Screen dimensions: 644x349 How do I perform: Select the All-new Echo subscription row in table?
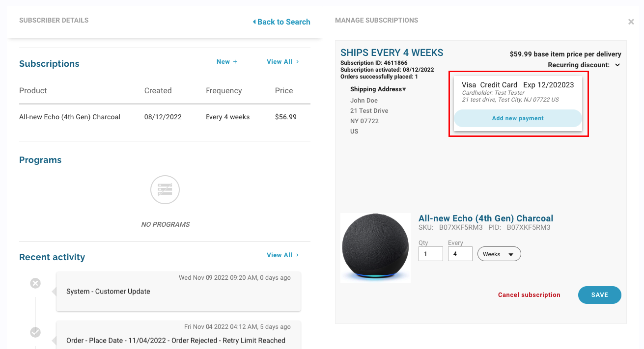tap(165, 117)
